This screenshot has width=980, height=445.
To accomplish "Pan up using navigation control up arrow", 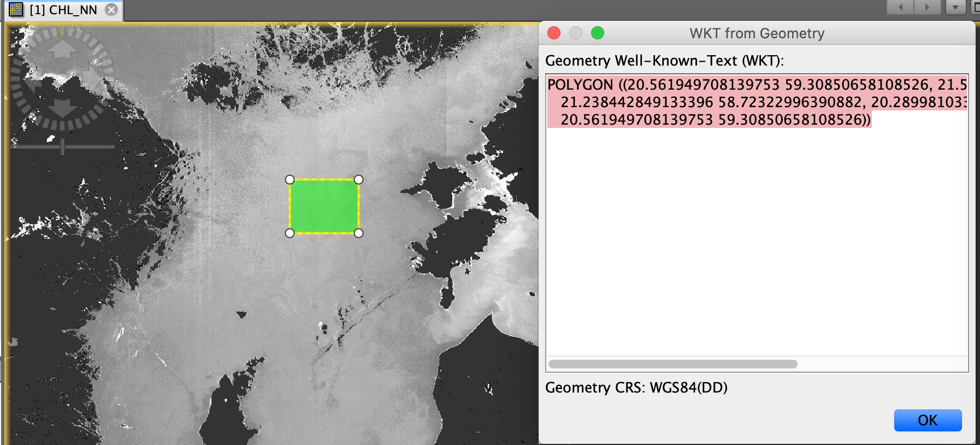I will coord(62,49).
